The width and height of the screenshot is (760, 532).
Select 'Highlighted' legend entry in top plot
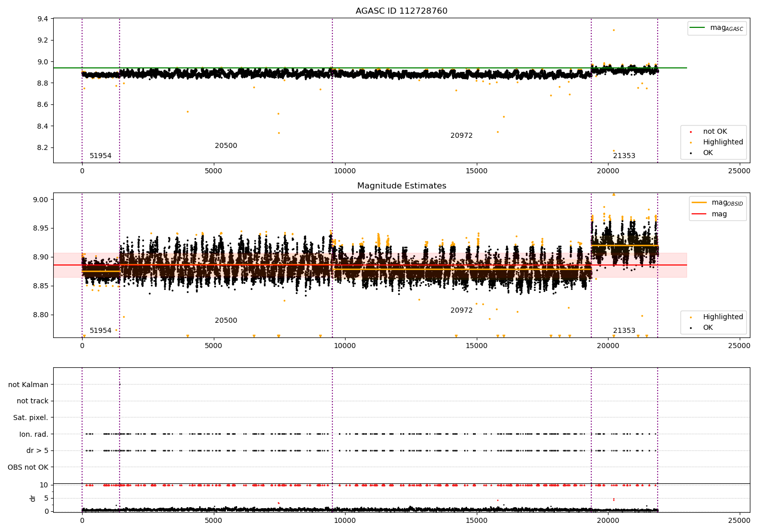pos(716,142)
